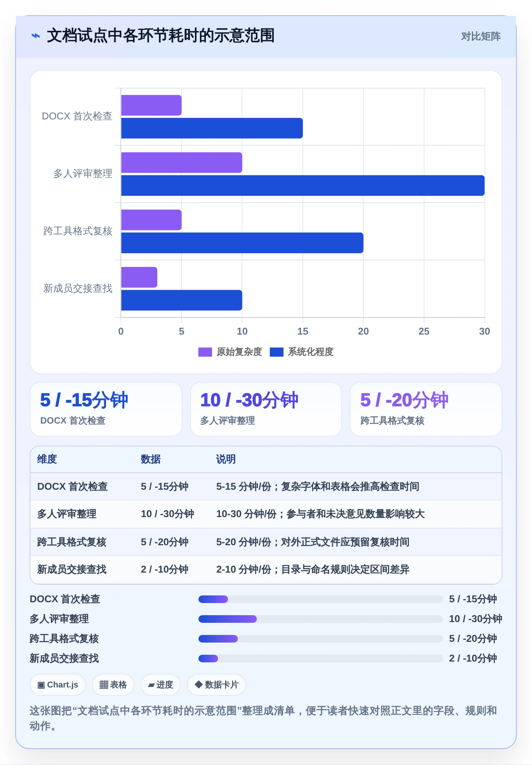The image size is (532, 765).
Task: Click the 多人评审整理 progress bar
Action: pos(321,619)
